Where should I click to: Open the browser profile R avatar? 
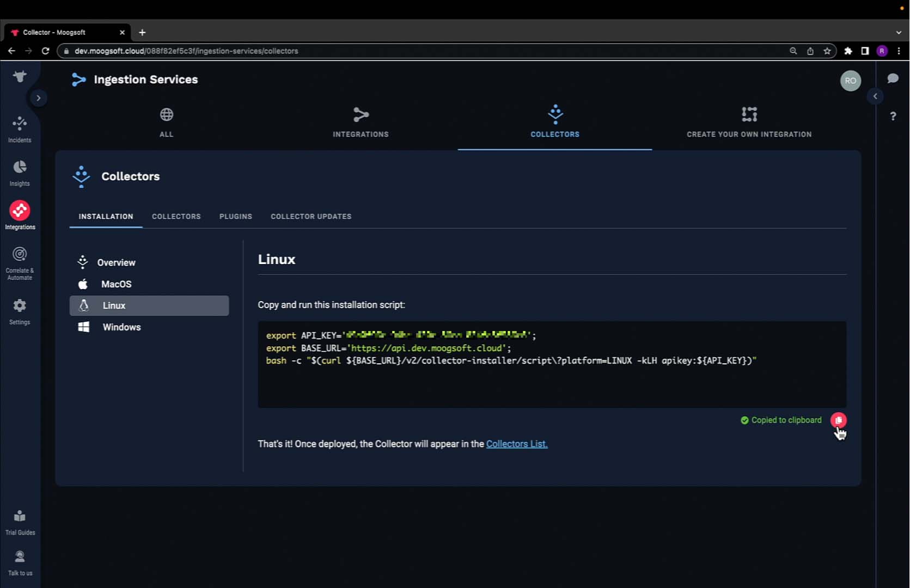(x=882, y=51)
